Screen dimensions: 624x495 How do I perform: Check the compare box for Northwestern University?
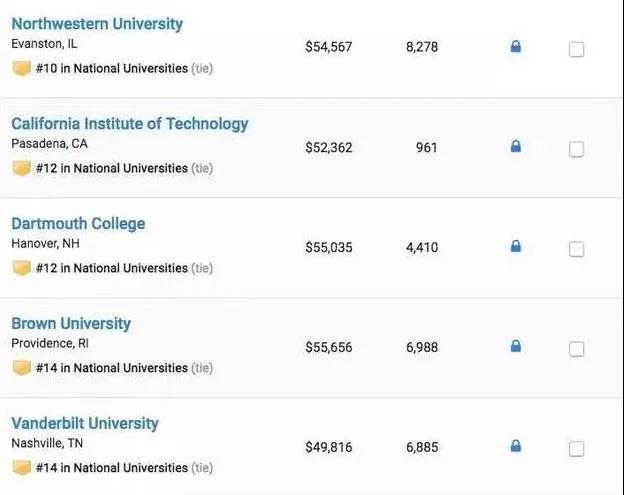point(577,49)
